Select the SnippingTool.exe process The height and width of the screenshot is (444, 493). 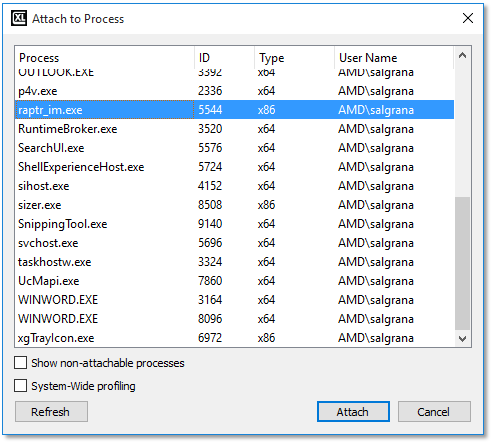tap(235, 224)
